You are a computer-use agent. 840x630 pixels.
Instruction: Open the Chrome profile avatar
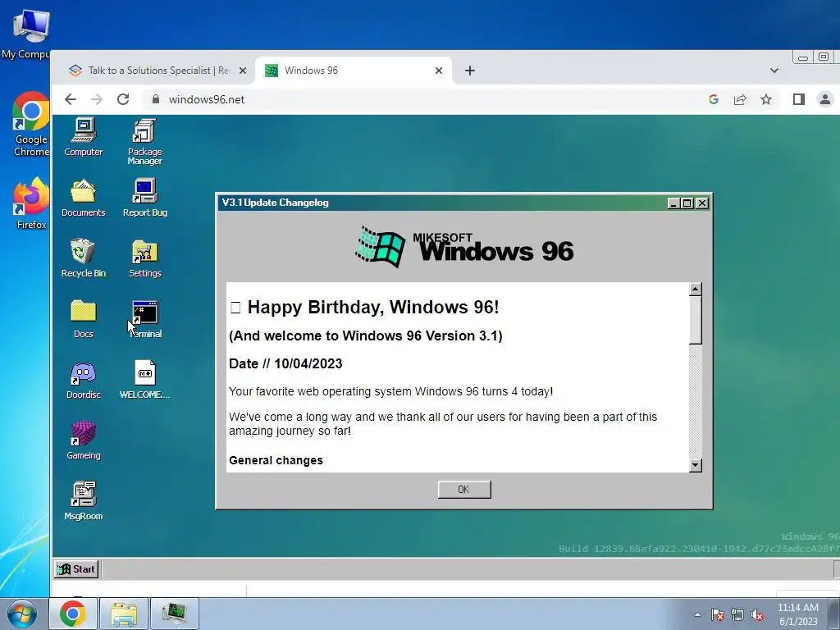[825, 99]
